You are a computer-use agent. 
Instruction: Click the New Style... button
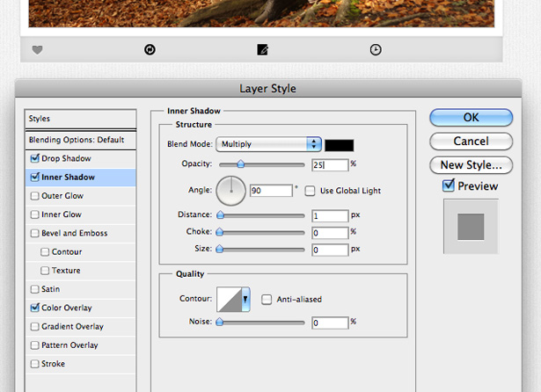tap(471, 165)
